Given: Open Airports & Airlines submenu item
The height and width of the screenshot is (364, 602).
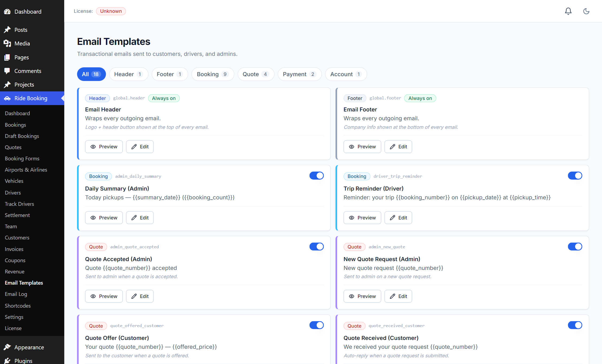Looking at the screenshot, I should pos(26,170).
